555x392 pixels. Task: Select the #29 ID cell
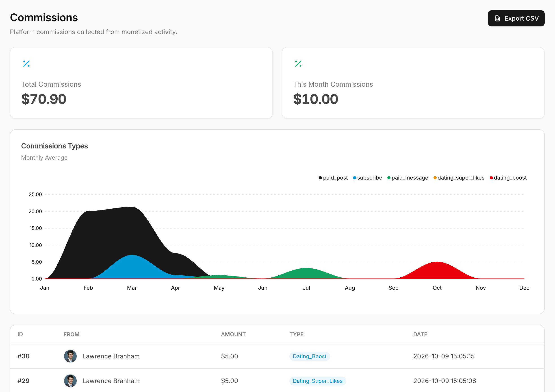pyautogui.click(x=24, y=381)
